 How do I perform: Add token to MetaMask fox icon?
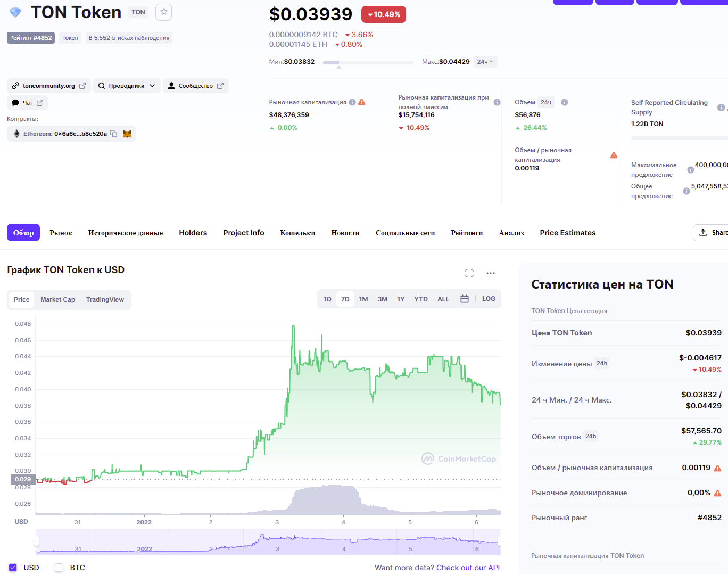click(x=127, y=134)
